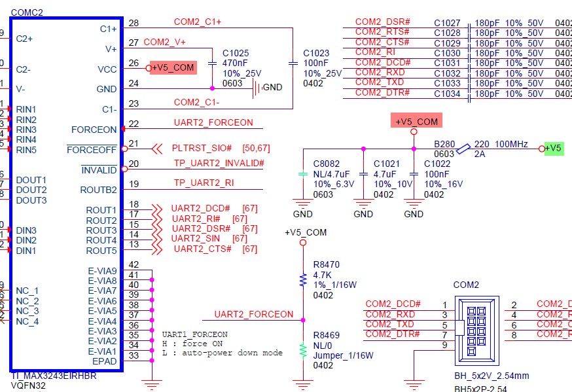Click the TI_MAX3243EIRHBR part name text

click(54, 376)
